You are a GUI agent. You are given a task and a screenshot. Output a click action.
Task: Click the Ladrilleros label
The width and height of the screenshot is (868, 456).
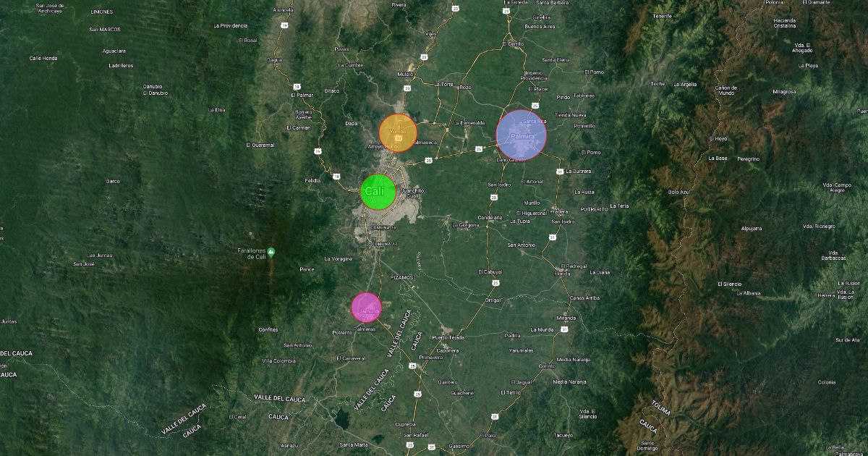[x=121, y=65]
